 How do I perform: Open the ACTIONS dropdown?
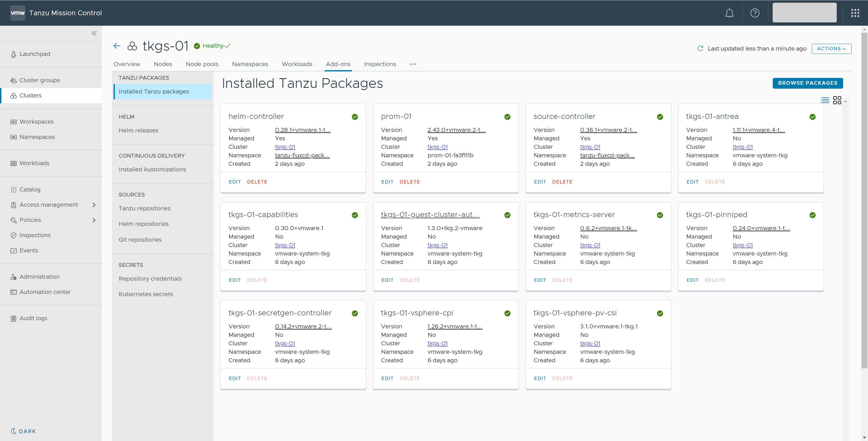tap(831, 49)
